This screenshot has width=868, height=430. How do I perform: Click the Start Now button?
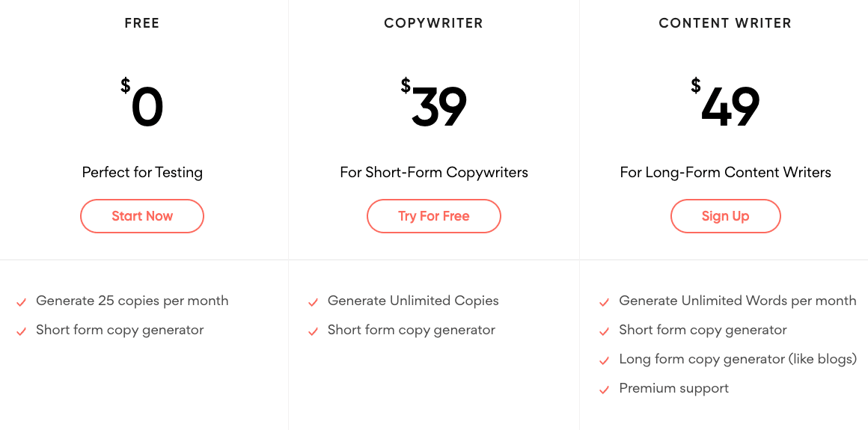[142, 216]
